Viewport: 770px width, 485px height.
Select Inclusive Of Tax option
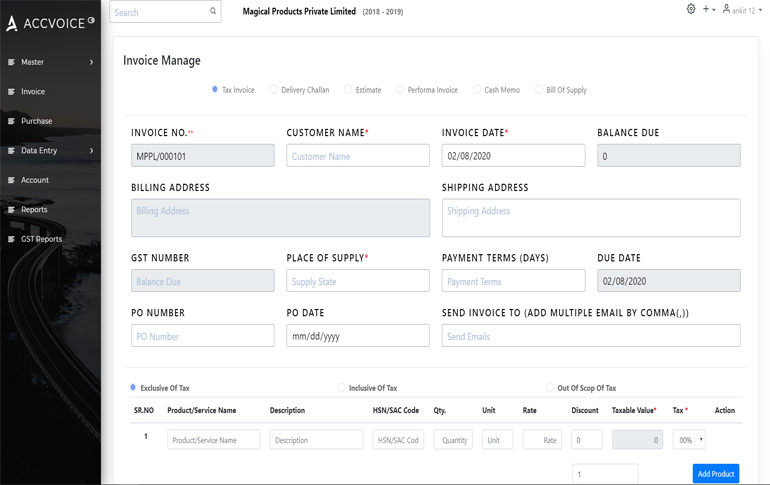(x=341, y=388)
